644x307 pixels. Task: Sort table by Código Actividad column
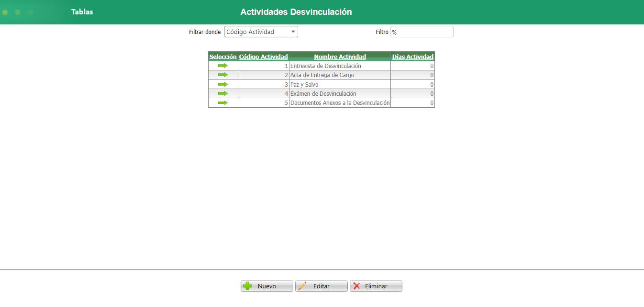point(263,57)
